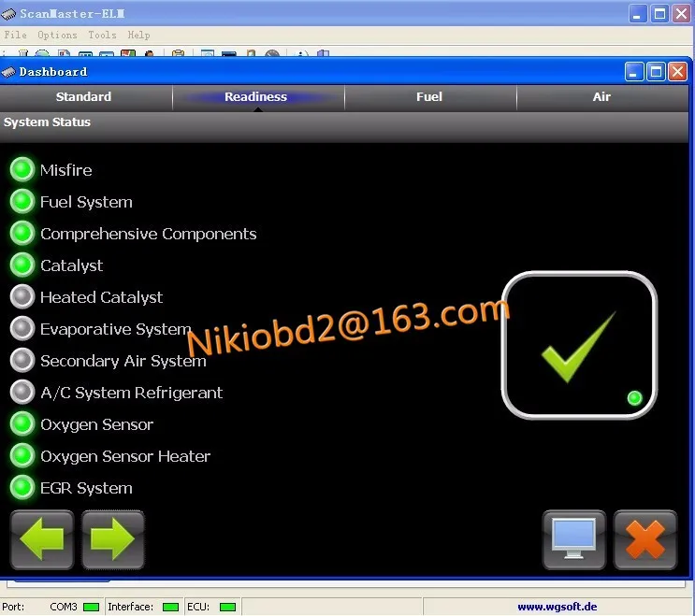The image size is (695, 616).
Task: Click the EGR System green indicator
Action: [x=22, y=488]
